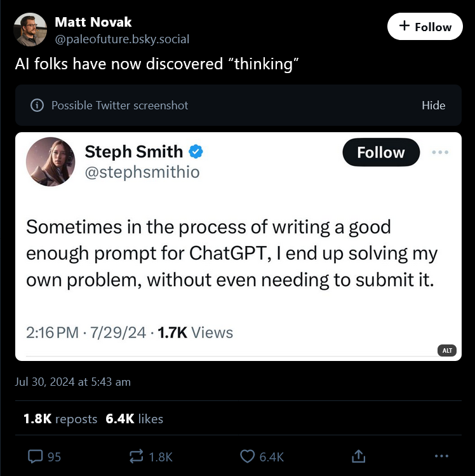475x476 pixels.
Task: Open Matt Novak's profile avatar
Action: [x=30, y=30]
